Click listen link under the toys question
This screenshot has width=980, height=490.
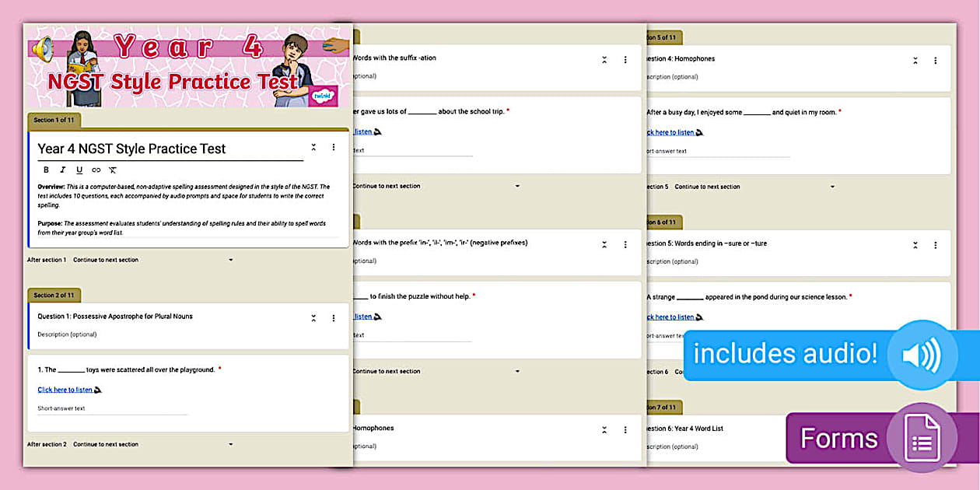click(x=65, y=390)
